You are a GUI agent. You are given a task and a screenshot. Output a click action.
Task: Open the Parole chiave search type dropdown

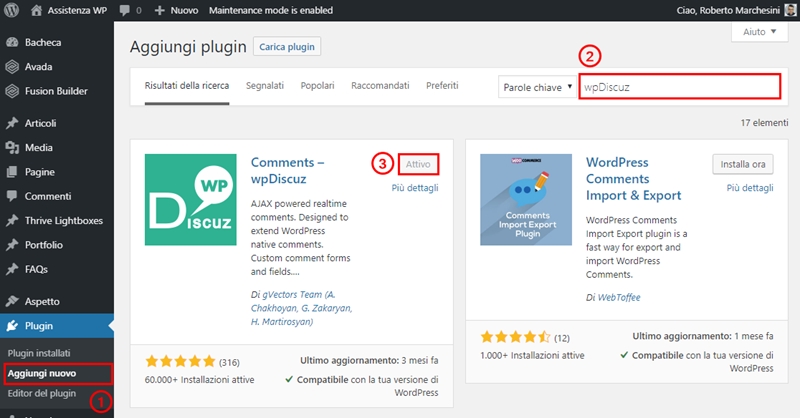[x=537, y=87]
